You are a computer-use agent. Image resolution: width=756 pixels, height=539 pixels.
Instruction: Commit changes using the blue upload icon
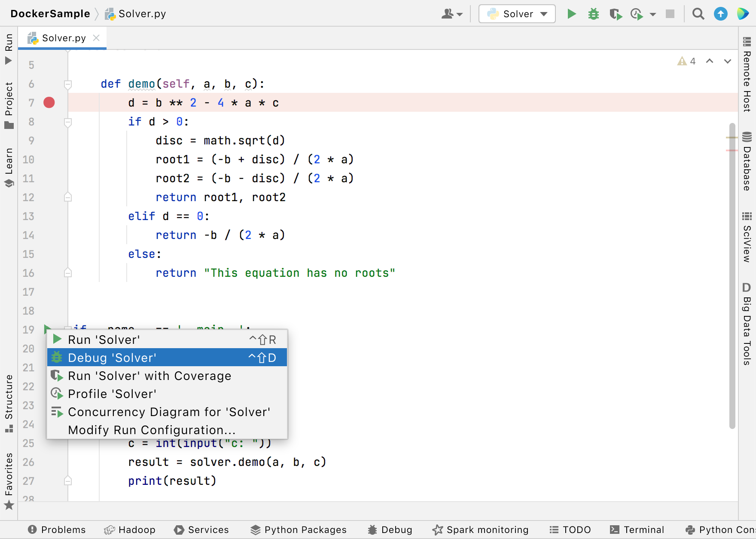720,14
